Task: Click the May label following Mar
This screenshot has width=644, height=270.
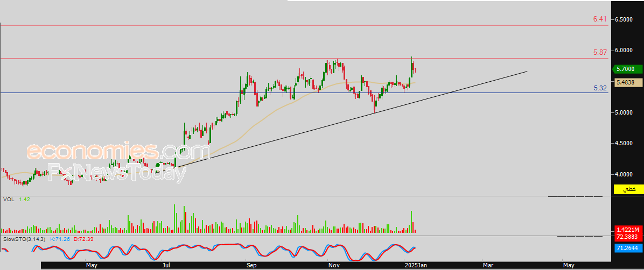Action: [569, 266]
